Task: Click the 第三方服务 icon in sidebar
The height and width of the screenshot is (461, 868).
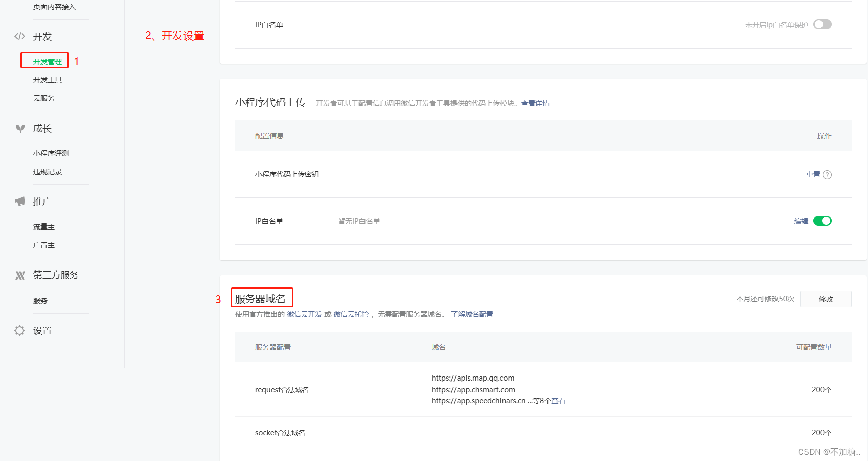Action: 20,275
